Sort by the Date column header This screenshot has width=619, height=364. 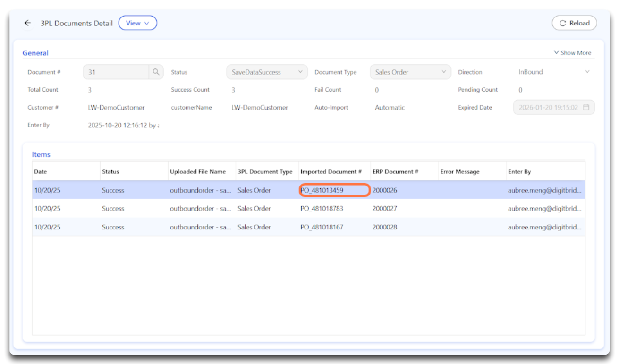point(41,172)
